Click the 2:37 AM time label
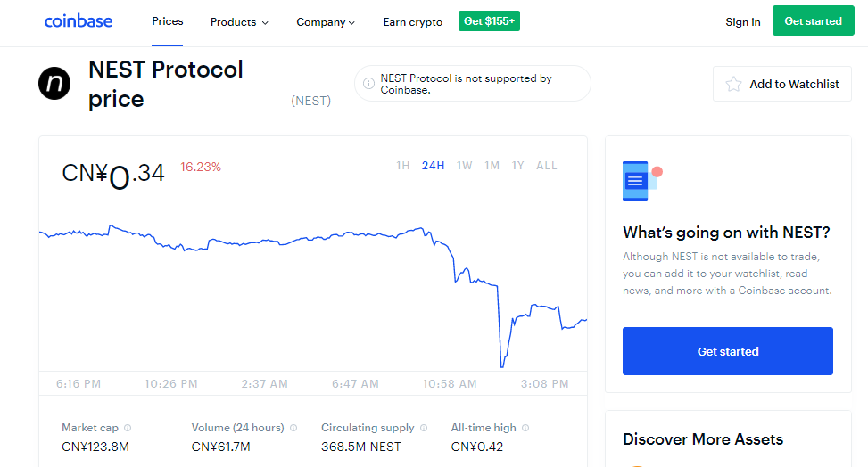 (265, 384)
